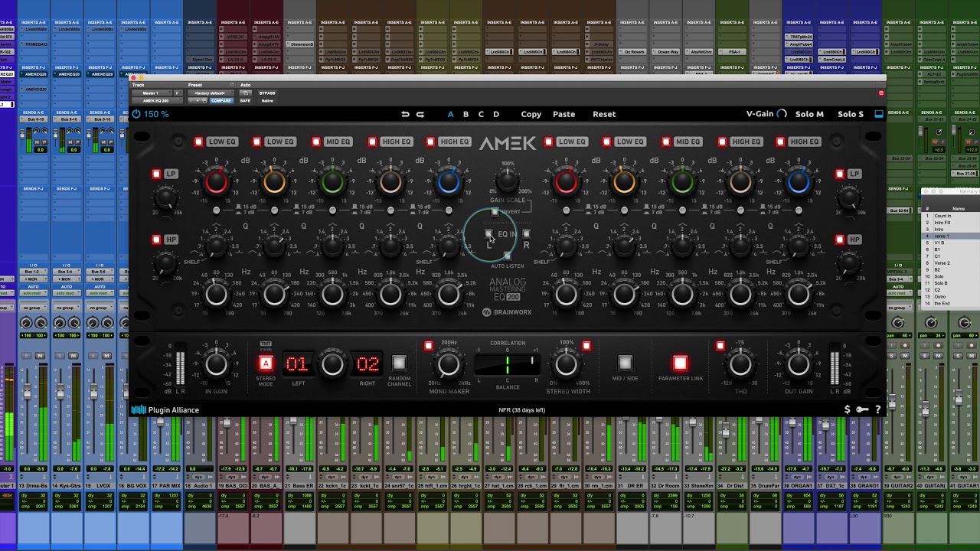Click the plugin power on/off icon
The image size is (980, 551).
[136, 114]
